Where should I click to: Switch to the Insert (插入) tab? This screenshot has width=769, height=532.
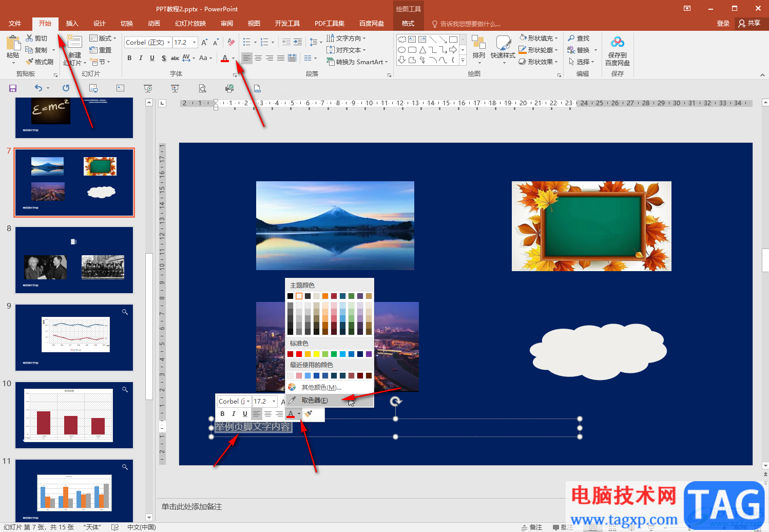[72, 24]
